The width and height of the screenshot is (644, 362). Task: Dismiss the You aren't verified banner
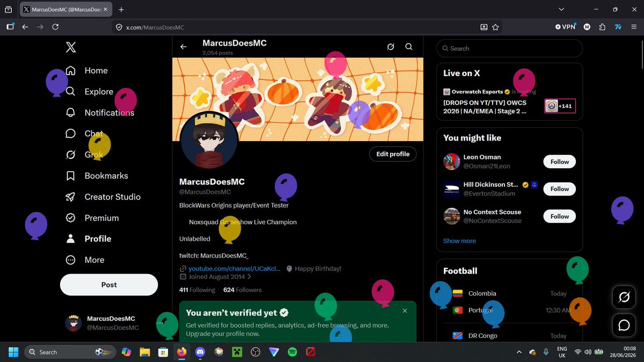pyautogui.click(x=405, y=311)
